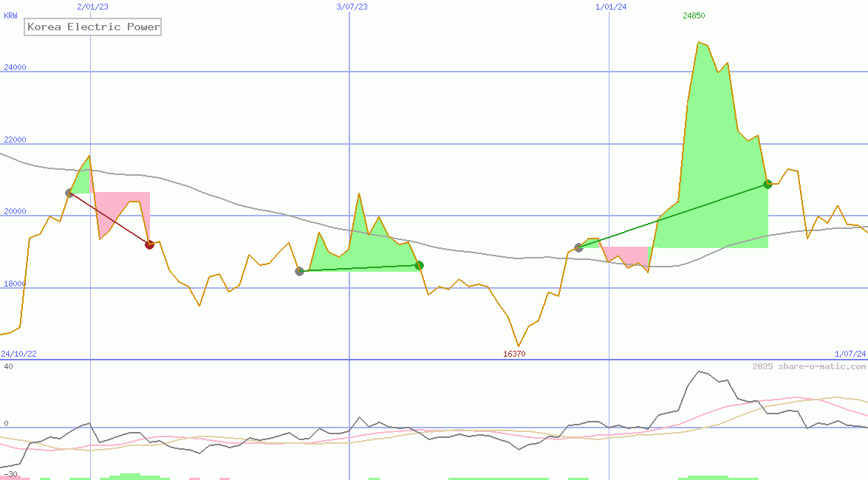Select the 1/01/24 date marker
The width and height of the screenshot is (868, 480).
[611, 7]
